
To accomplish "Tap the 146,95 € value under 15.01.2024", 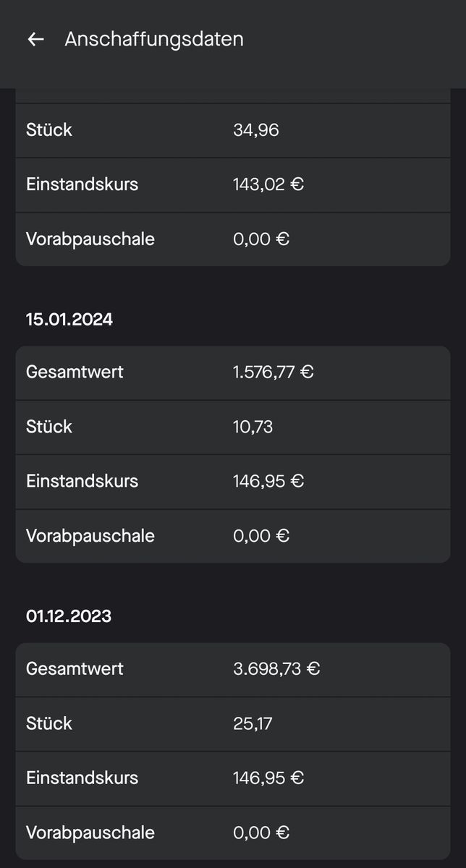I will [x=268, y=481].
